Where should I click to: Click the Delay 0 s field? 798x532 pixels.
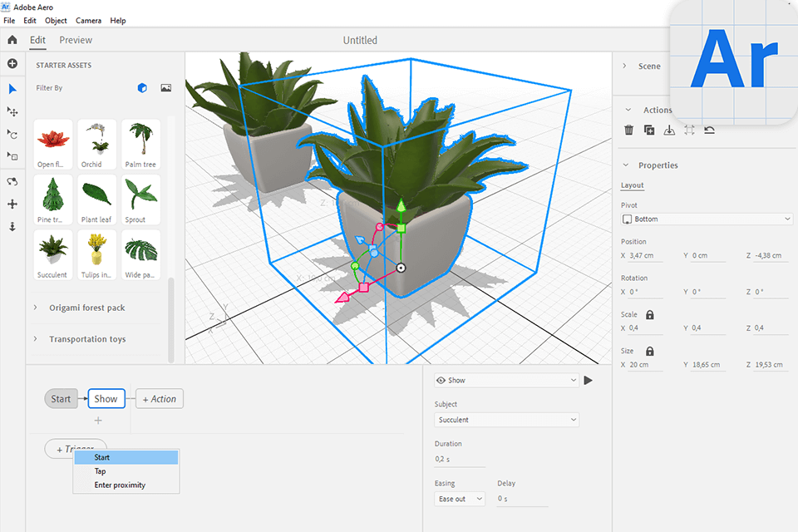(523, 499)
